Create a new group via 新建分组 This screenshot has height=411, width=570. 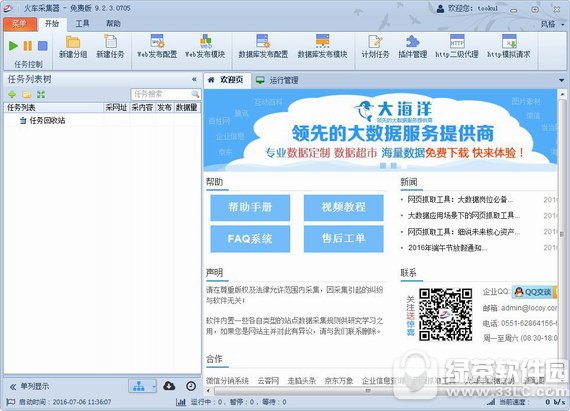(73, 47)
